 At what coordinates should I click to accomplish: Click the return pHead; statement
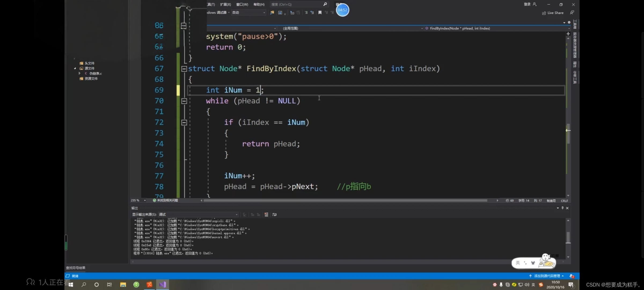click(271, 144)
